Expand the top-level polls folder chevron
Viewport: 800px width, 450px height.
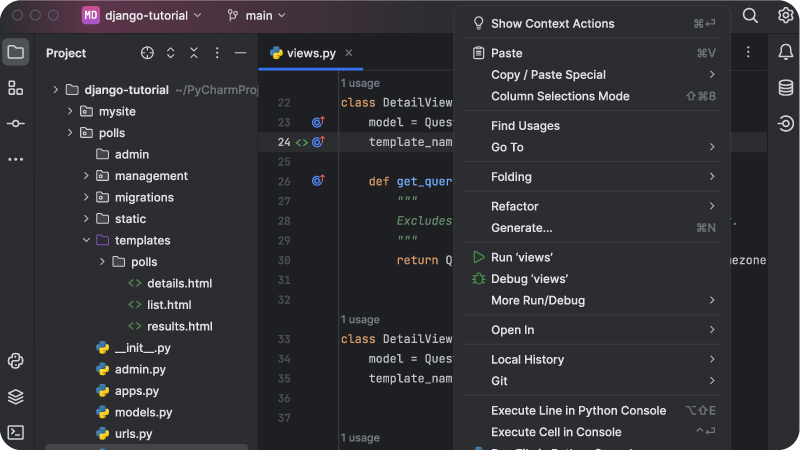point(70,133)
